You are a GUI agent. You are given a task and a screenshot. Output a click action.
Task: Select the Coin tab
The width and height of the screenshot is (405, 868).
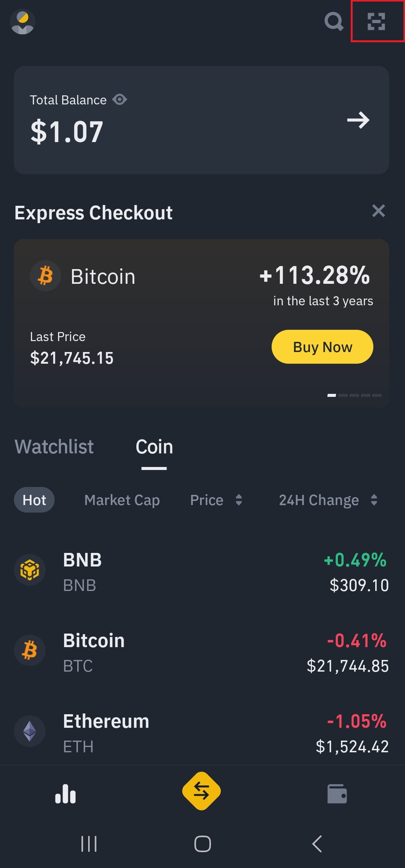click(x=154, y=447)
